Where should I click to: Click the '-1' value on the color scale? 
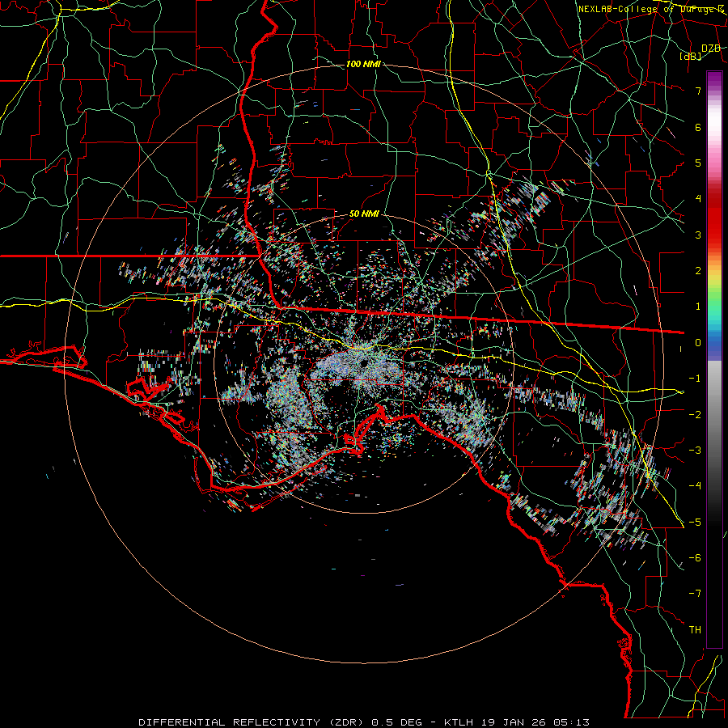point(695,379)
